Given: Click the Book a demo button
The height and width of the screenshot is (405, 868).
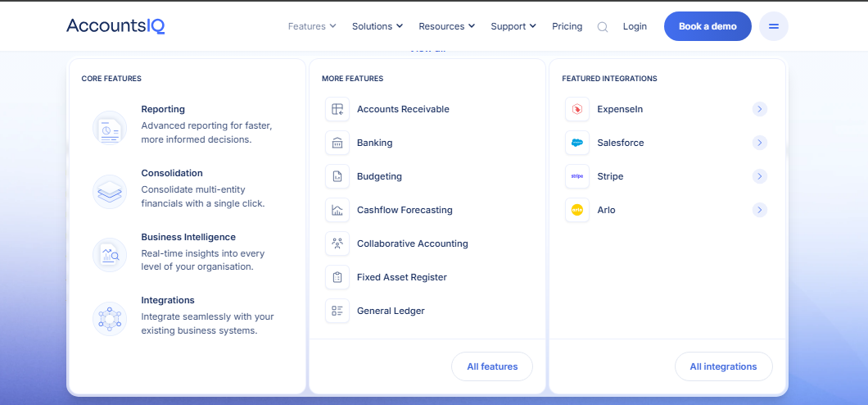Looking at the screenshot, I should tap(708, 26).
